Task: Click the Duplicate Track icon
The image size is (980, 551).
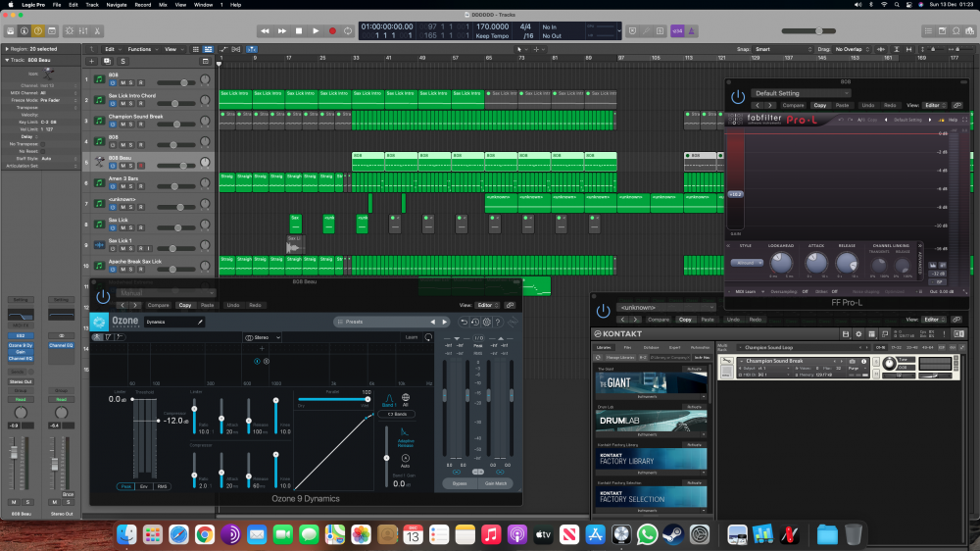Action: [x=107, y=62]
